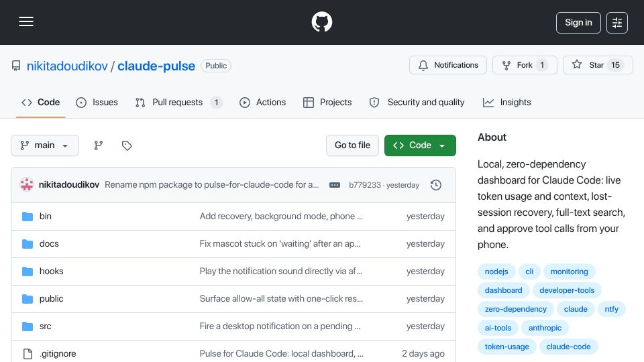Open commit 'Surface allow-all state with one-click'
Screen dimensions: 644x362
tap(281, 299)
